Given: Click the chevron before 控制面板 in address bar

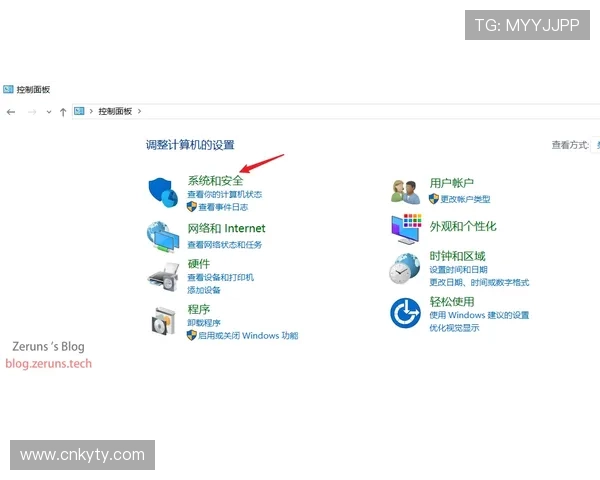Looking at the screenshot, I should pyautogui.click(x=91, y=111).
